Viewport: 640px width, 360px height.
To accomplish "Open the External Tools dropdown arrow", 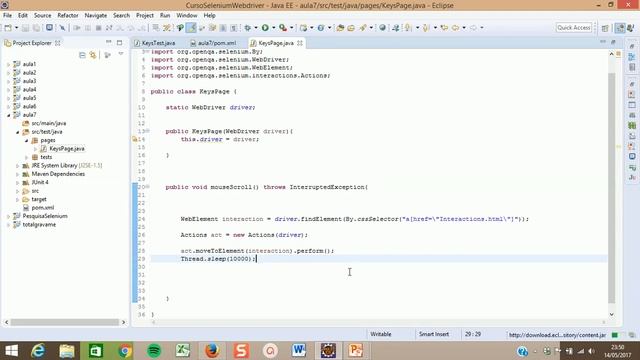I will tap(291, 28).
